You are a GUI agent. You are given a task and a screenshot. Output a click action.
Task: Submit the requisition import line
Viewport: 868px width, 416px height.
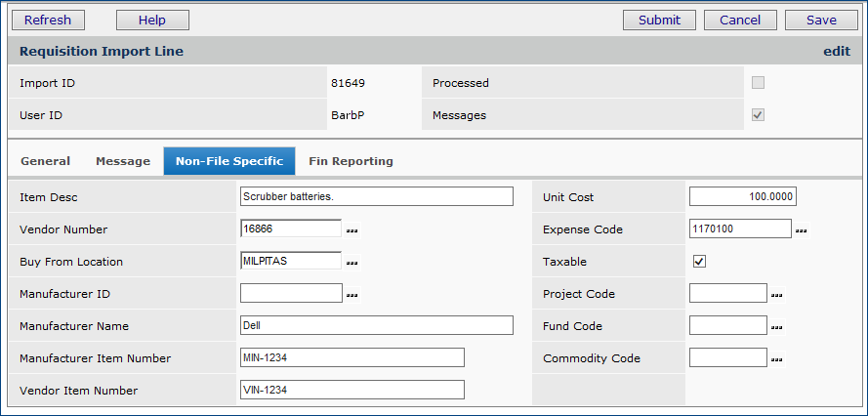(659, 21)
